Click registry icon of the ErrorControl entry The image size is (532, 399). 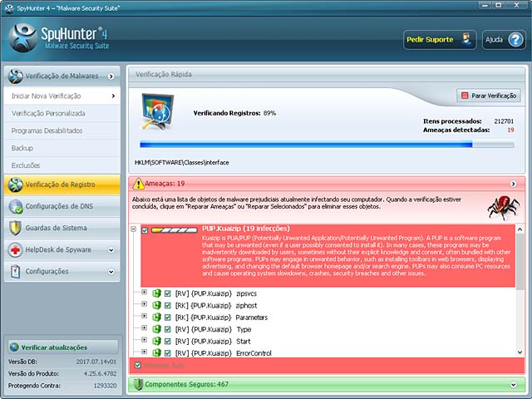coord(156,352)
